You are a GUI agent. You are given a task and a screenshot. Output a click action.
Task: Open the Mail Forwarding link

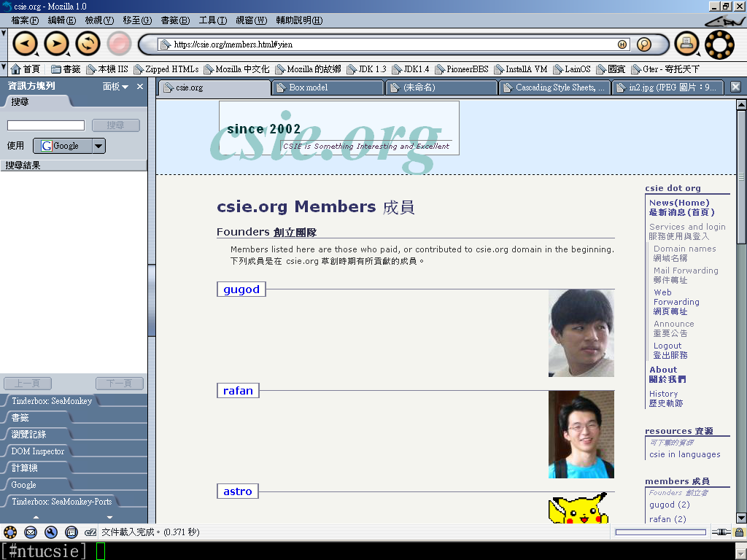coord(686,275)
